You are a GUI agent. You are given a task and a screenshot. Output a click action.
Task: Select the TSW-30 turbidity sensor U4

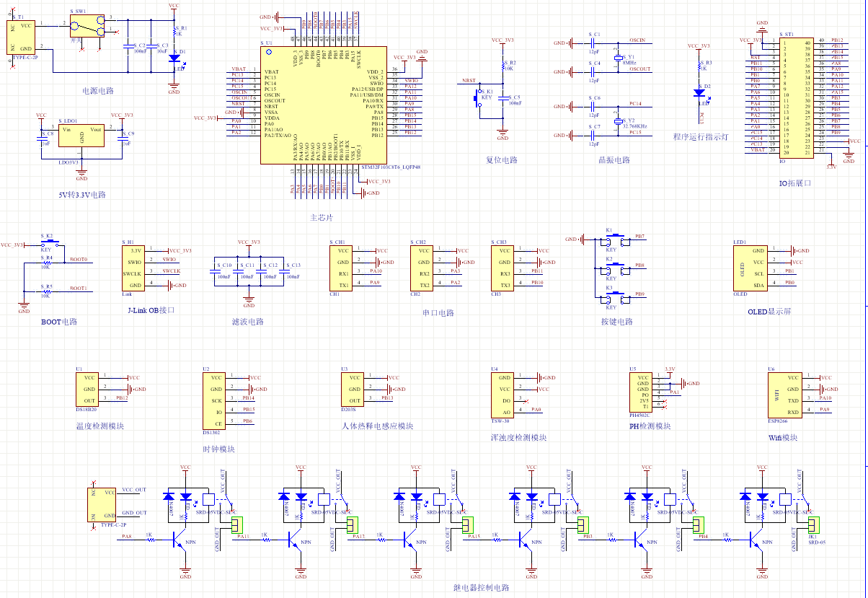(504, 394)
